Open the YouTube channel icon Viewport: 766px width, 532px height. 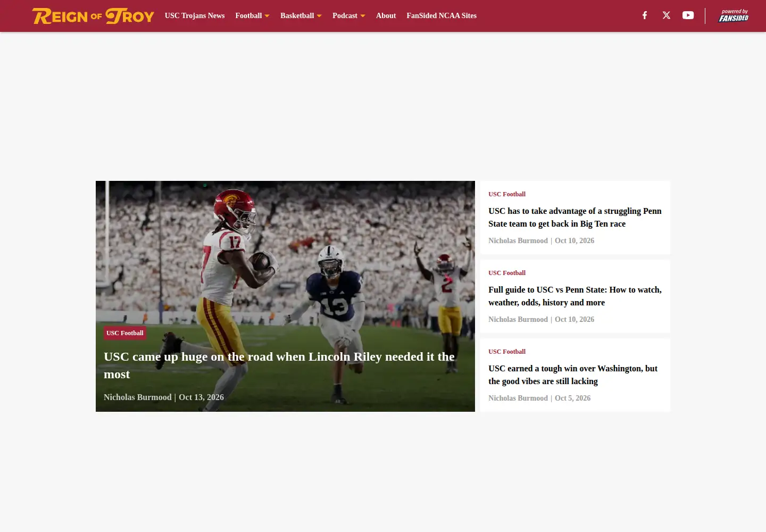pyautogui.click(x=688, y=15)
